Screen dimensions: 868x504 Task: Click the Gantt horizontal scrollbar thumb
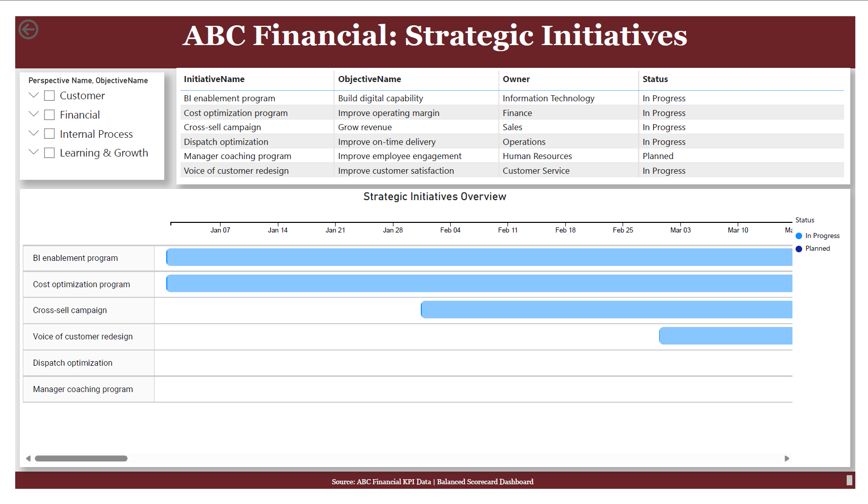tap(81, 458)
